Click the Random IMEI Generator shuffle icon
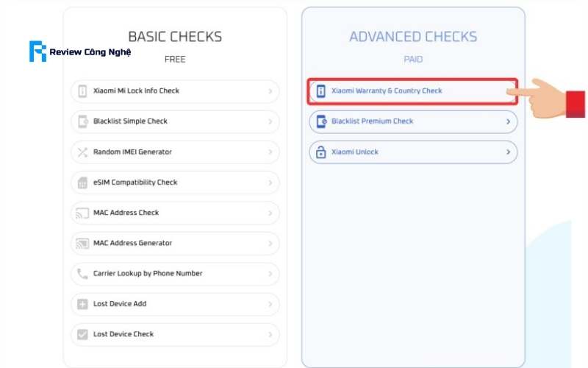Screen dimensions: 588x368 click(82, 152)
